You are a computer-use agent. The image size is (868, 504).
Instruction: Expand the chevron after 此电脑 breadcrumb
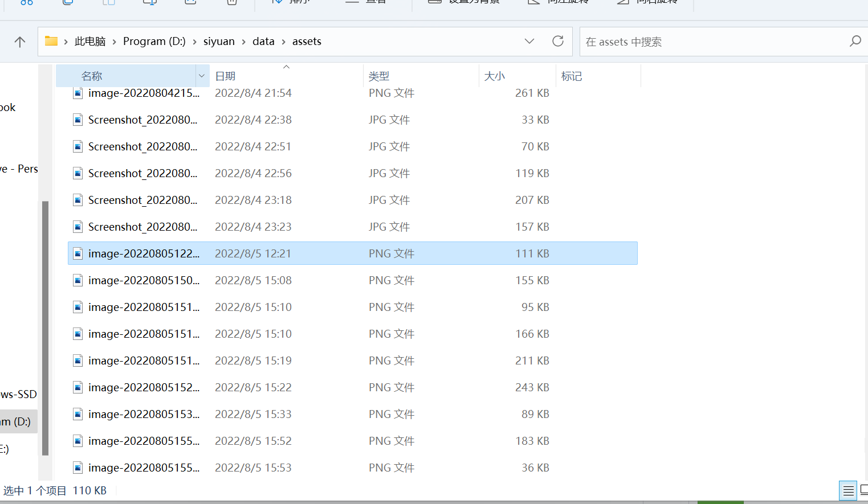(115, 42)
